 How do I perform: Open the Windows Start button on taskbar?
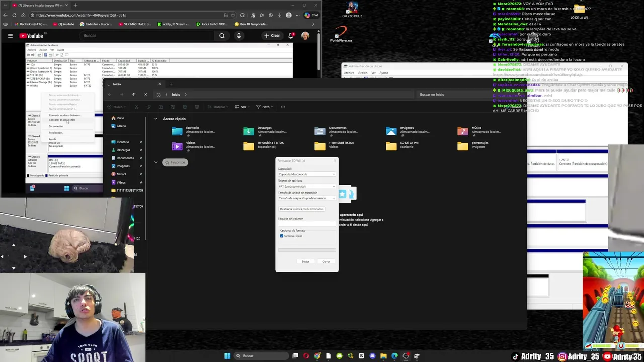coord(227,356)
